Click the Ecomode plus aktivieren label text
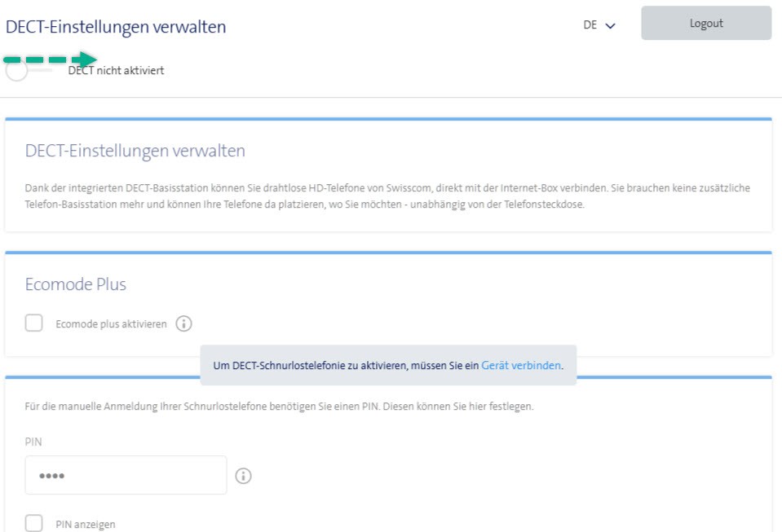Screen dimensions: 782x532 [x=111, y=324]
